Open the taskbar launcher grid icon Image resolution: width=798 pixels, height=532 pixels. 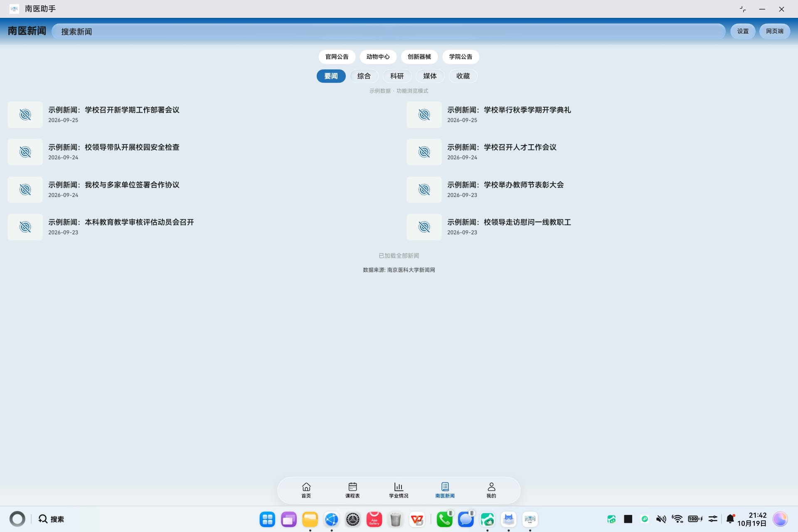(x=267, y=519)
